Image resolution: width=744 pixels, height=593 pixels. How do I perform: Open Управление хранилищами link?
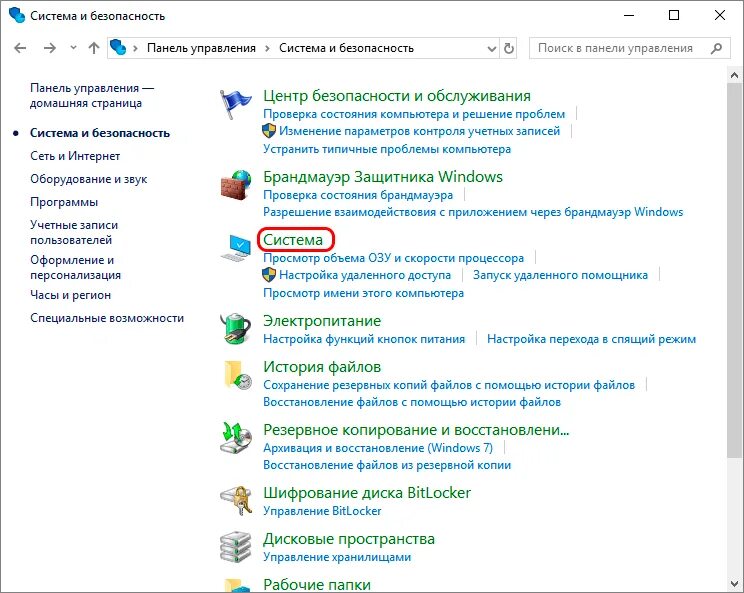click(x=337, y=557)
